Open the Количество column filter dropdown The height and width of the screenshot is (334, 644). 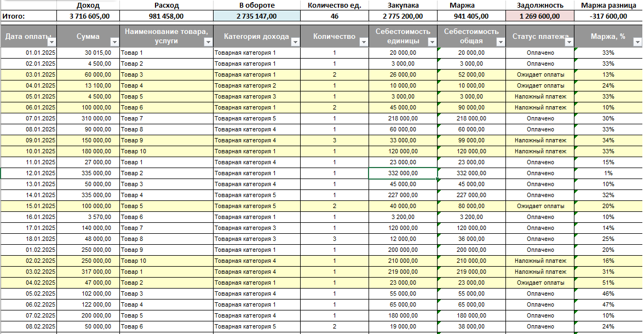[x=364, y=42]
